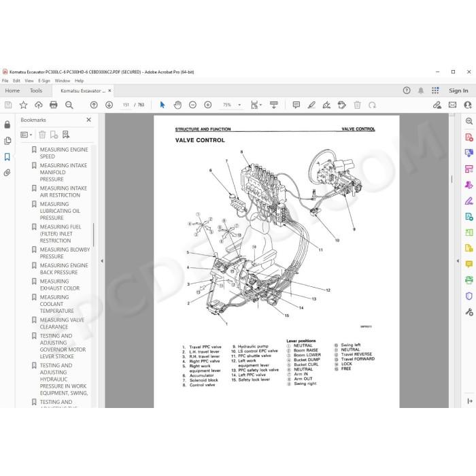Open the find text magnifier tool

69,105
